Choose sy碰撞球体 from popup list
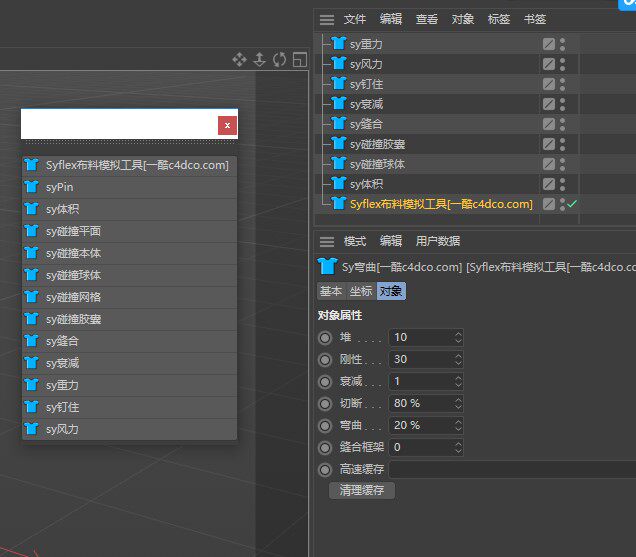The width and height of the screenshot is (636, 557). coord(129,275)
